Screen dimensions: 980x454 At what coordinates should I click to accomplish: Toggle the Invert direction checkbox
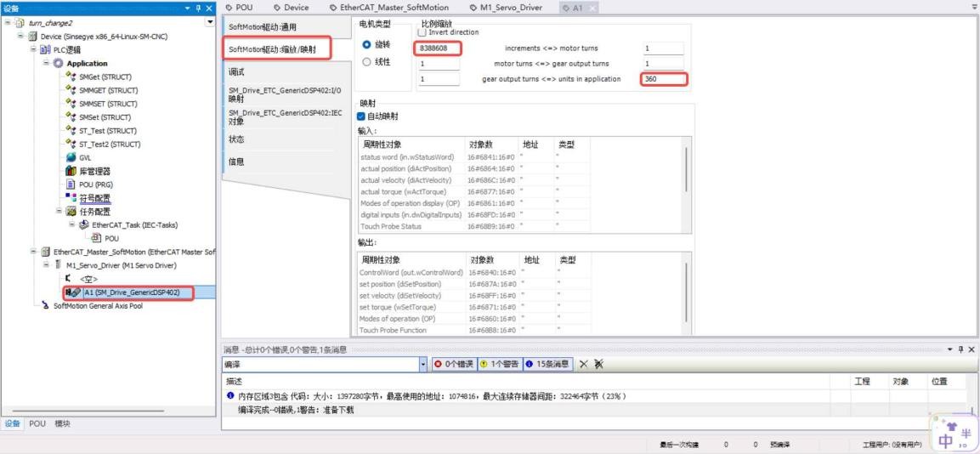click(422, 32)
